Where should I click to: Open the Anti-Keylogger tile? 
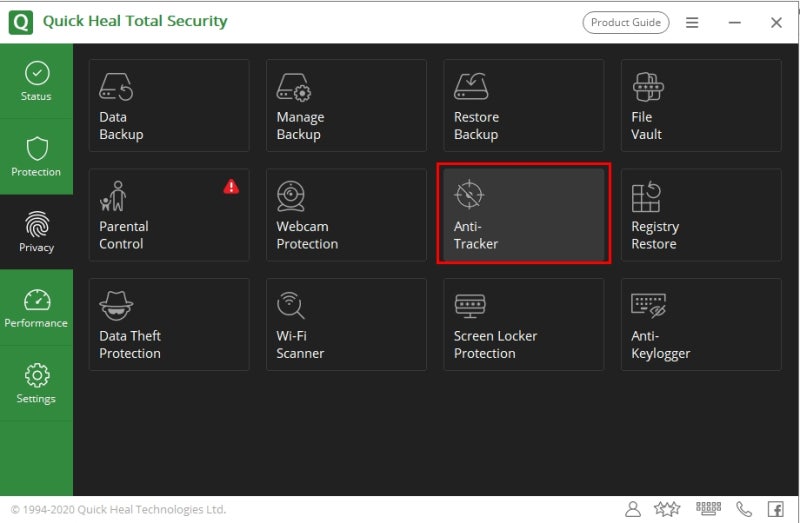pos(701,325)
